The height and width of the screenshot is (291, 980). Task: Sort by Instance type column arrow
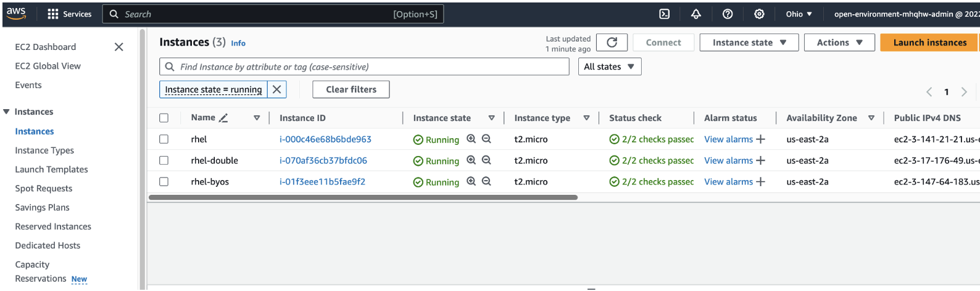[586, 118]
